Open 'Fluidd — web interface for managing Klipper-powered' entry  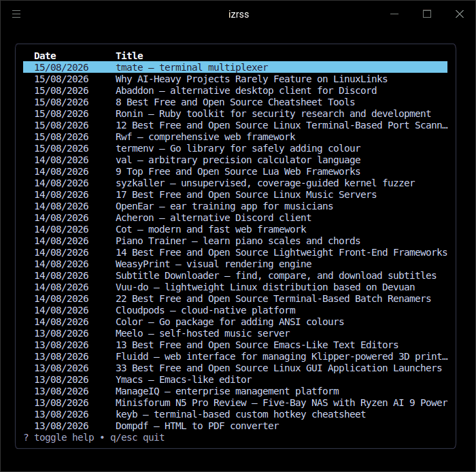coord(235,356)
